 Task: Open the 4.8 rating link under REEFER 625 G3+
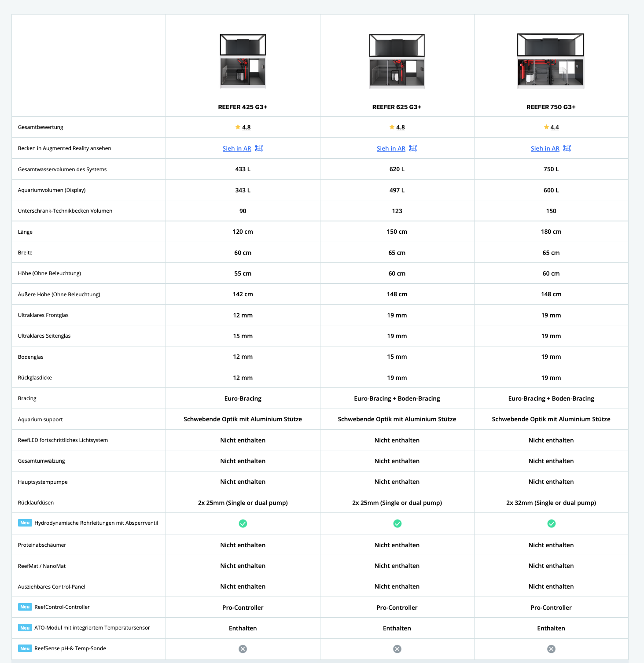[x=401, y=127]
